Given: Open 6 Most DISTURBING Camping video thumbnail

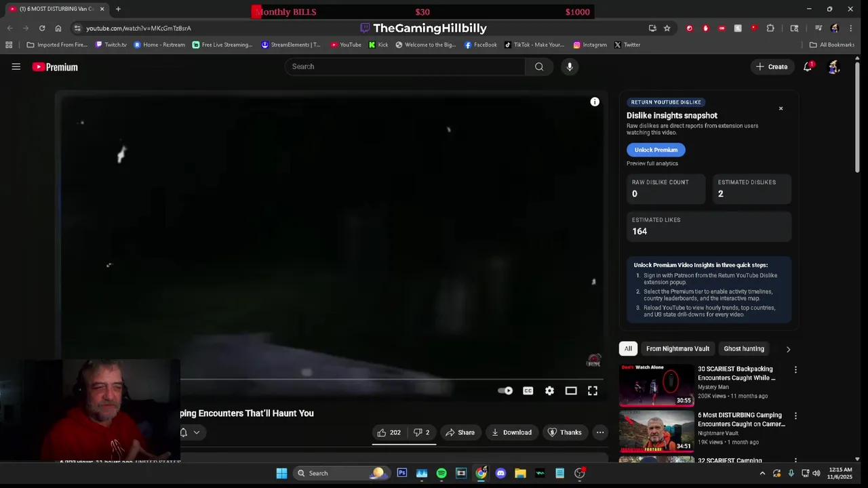Looking at the screenshot, I should point(656,431).
